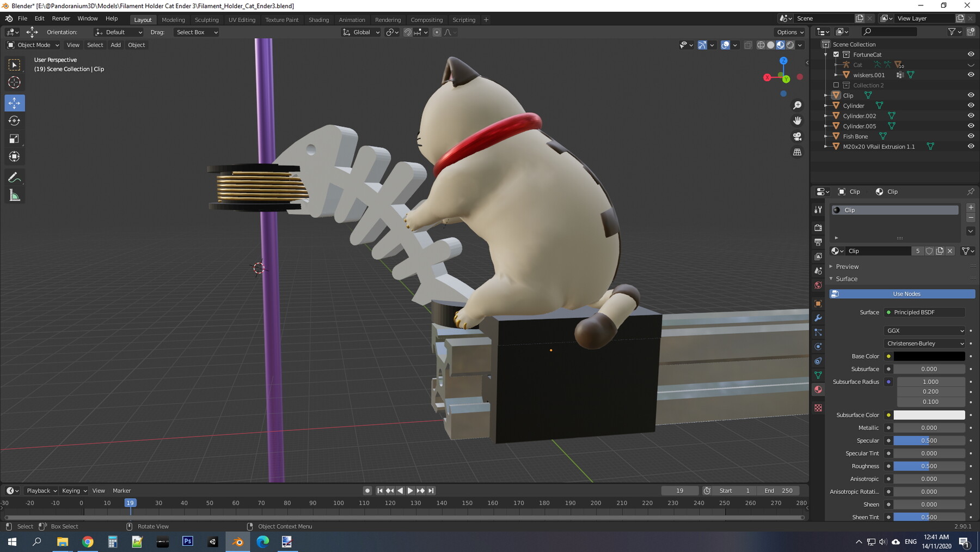Viewport: 980px width, 552px height.
Task: Select the Measure tool
Action: point(14,194)
